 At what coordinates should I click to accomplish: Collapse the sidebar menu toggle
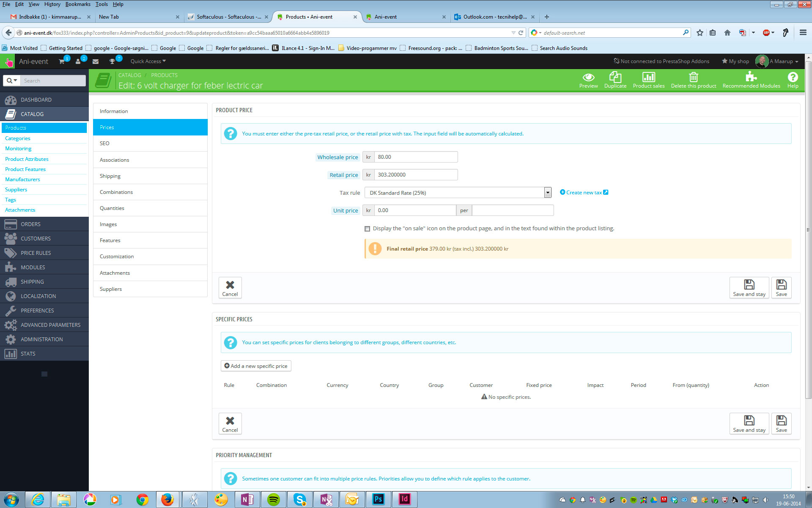point(44,374)
